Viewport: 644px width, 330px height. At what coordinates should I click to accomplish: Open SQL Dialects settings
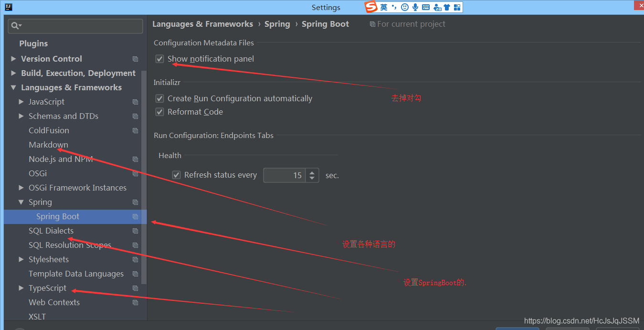tap(51, 231)
